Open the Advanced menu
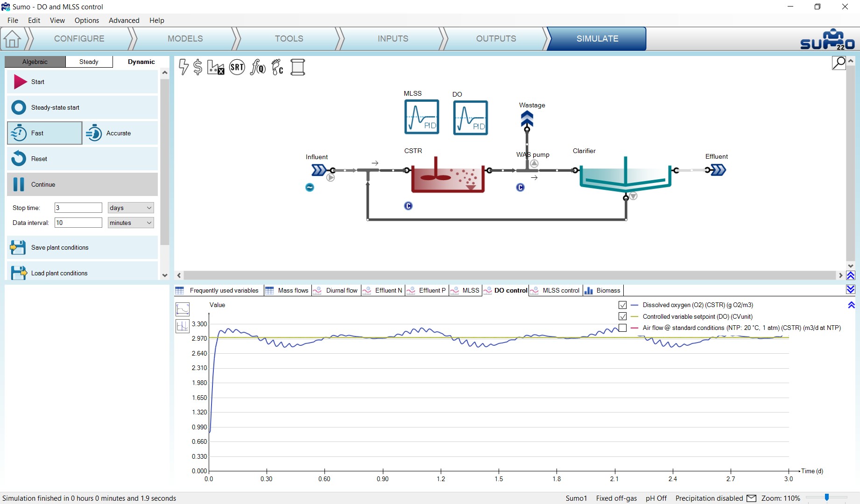 pyautogui.click(x=124, y=21)
